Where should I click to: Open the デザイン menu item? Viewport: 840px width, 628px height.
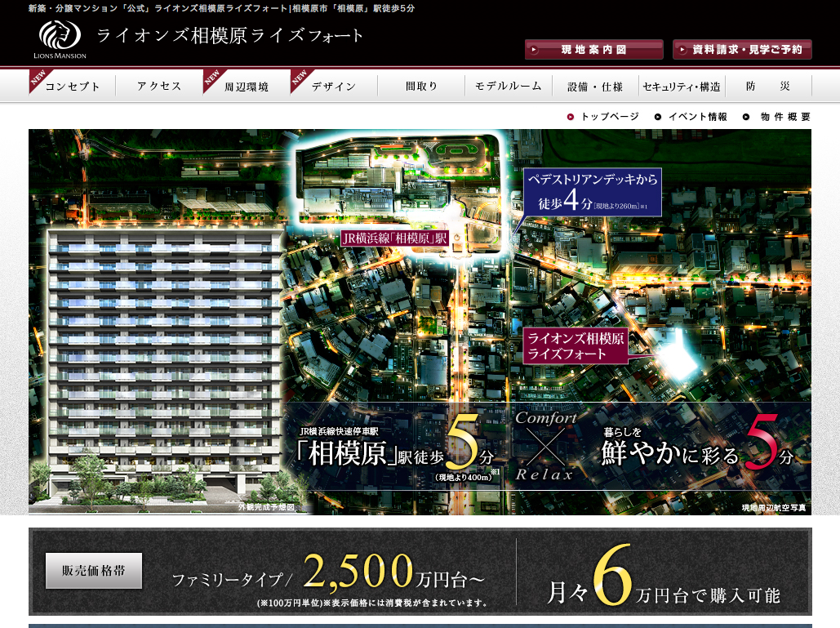[x=334, y=87]
